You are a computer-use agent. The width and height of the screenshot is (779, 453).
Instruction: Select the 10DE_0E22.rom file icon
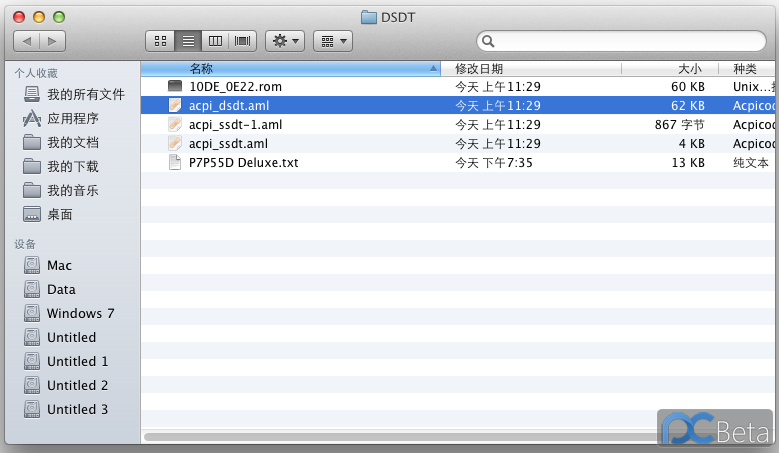tap(175, 87)
